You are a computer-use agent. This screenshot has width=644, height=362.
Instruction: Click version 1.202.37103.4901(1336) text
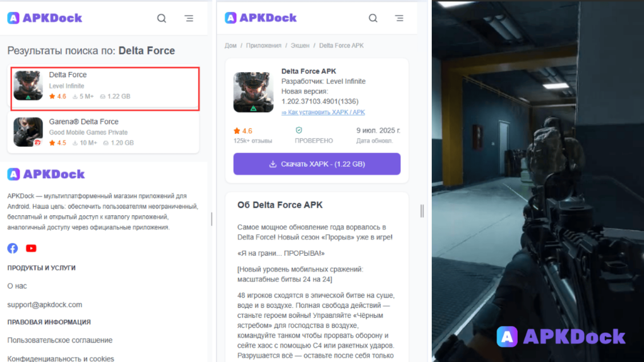tap(320, 102)
